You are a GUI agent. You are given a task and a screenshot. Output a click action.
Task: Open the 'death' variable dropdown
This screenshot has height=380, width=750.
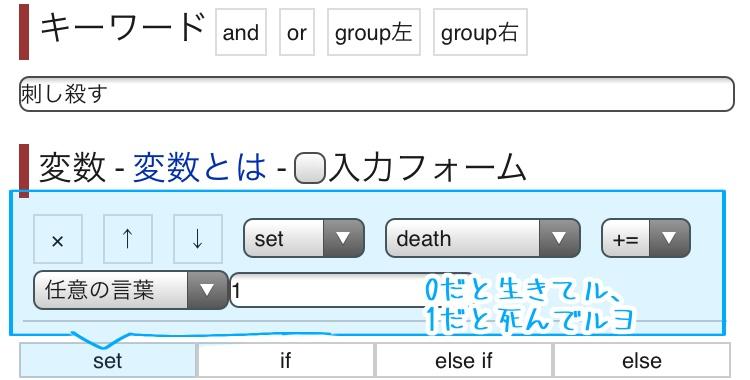tap(483, 238)
